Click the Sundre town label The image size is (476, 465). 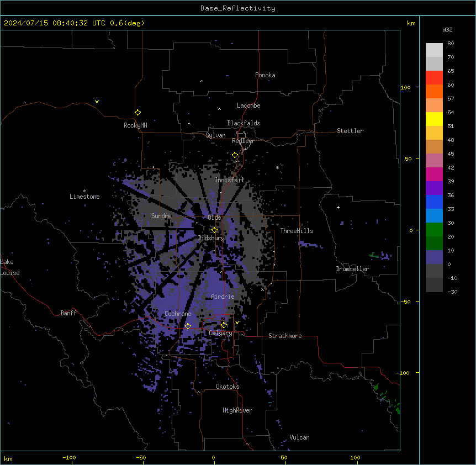pos(161,216)
